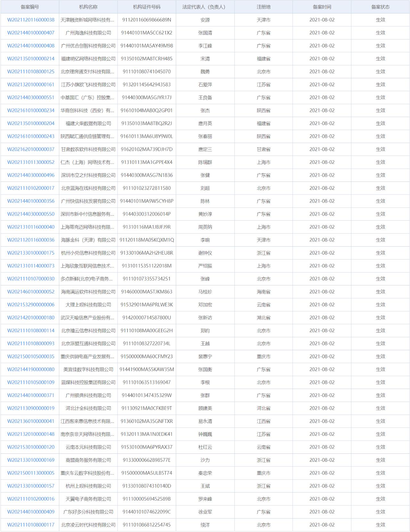Click legal representative 马桂珍
This screenshot has height=532, width=410.
click(x=205, y=292)
